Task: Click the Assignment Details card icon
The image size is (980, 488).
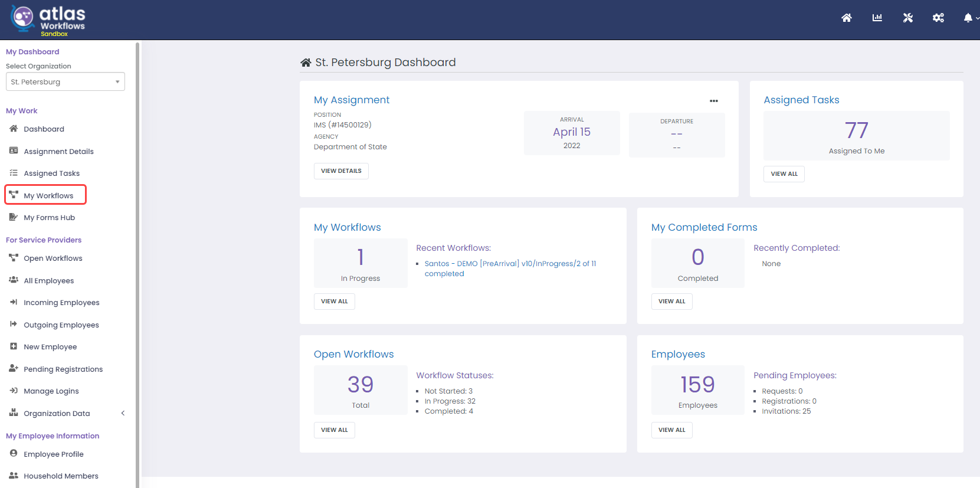Action: click(14, 150)
